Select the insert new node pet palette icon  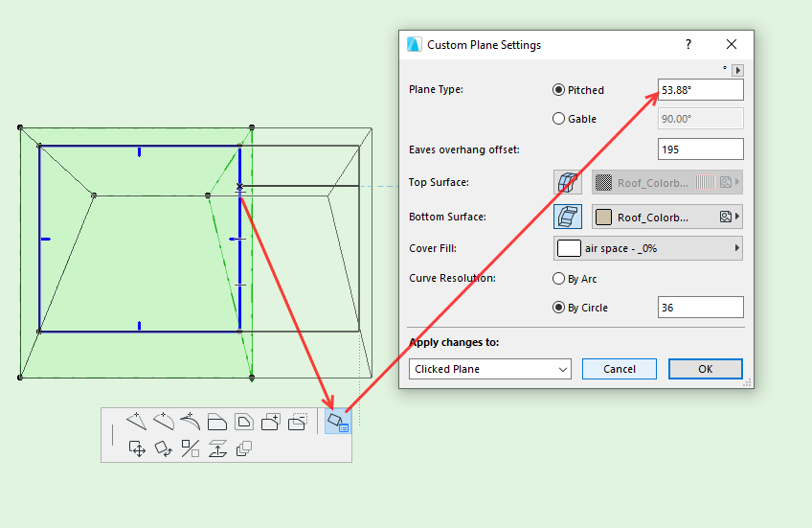coord(137,422)
